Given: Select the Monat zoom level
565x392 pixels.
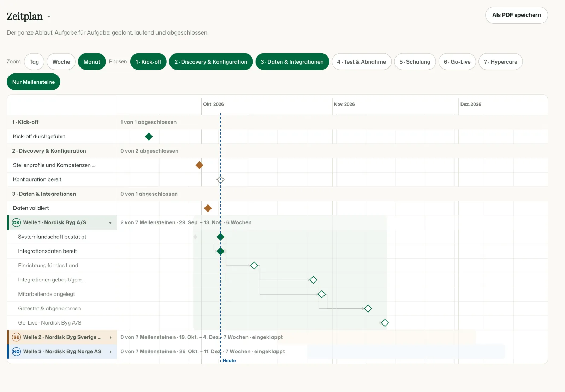Looking at the screenshot, I should tap(92, 62).
